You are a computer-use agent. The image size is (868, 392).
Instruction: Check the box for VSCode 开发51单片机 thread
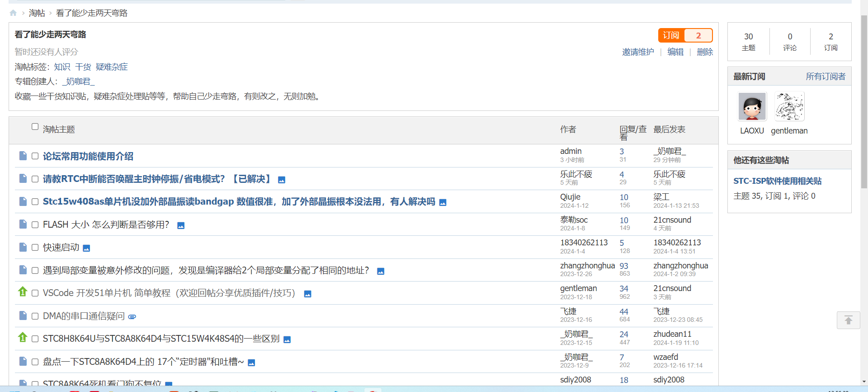tap(35, 293)
